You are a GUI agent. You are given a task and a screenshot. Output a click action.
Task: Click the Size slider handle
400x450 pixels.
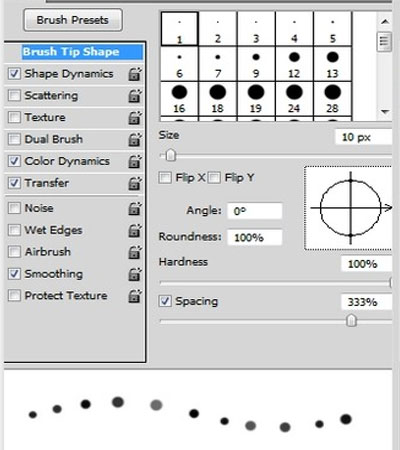[171, 155]
